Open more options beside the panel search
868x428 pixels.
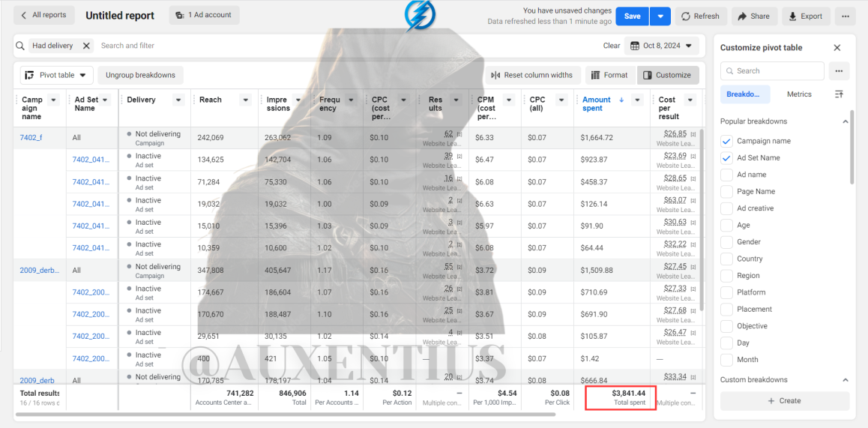tap(840, 71)
